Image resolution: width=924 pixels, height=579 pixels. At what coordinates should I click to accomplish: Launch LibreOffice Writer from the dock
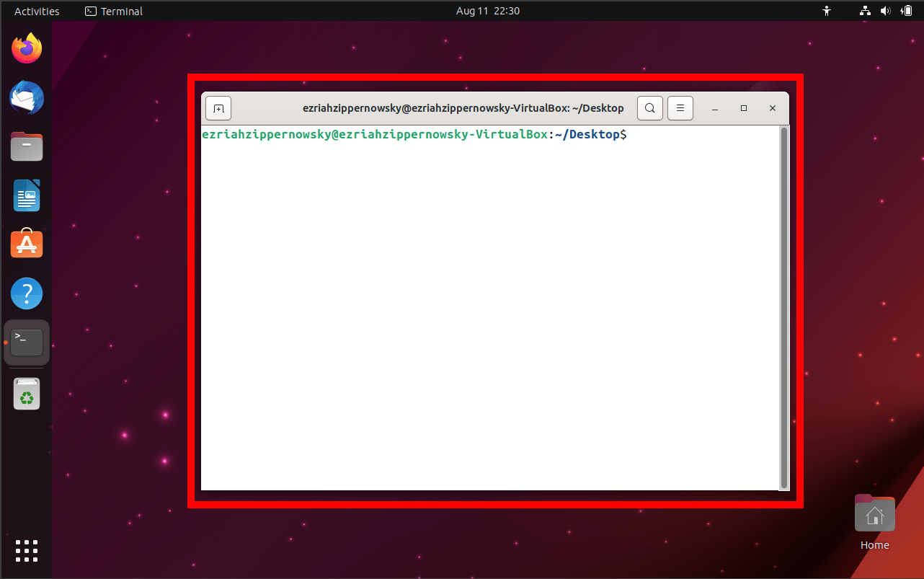click(x=27, y=195)
